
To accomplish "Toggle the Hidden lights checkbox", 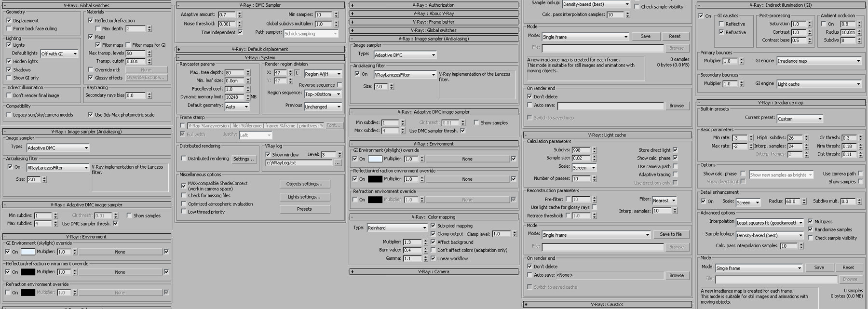I will point(9,61).
